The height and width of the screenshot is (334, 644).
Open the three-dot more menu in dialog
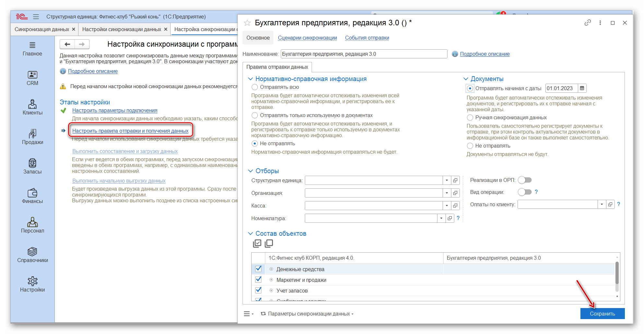tap(600, 23)
